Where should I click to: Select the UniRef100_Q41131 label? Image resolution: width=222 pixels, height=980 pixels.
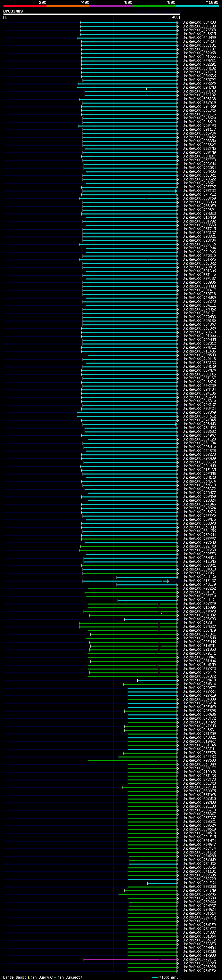[x=199, y=871]
